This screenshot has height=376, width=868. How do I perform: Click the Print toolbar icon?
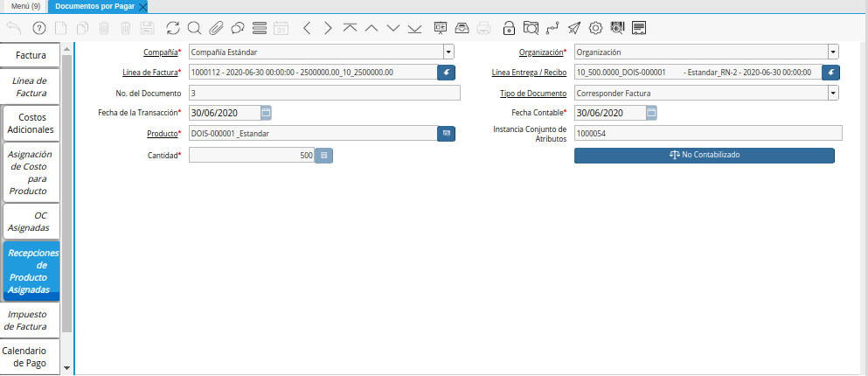pyautogui.click(x=483, y=28)
